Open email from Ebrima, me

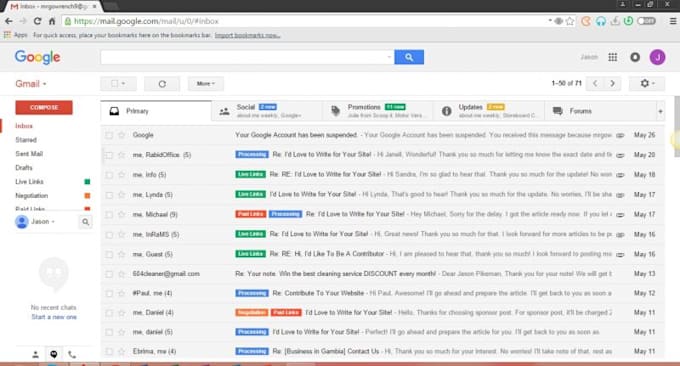pyautogui.click(x=382, y=351)
